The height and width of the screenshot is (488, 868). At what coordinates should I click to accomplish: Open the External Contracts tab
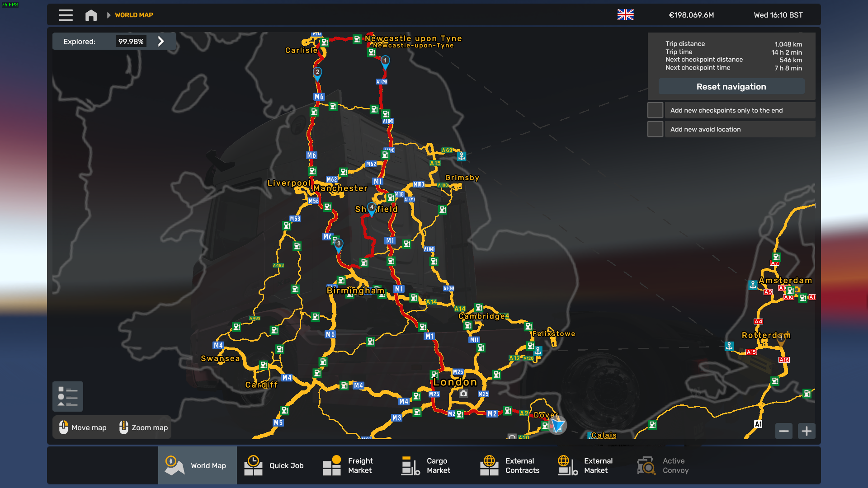tap(512, 465)
